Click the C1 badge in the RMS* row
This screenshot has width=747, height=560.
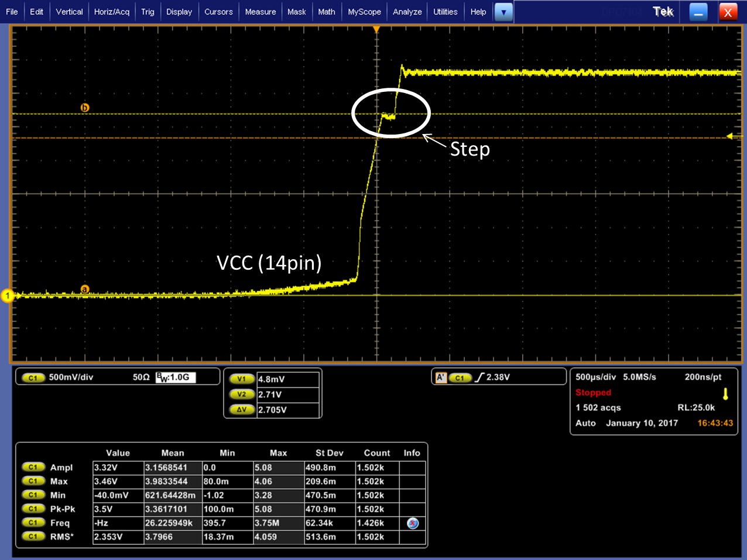click(33, 537)
